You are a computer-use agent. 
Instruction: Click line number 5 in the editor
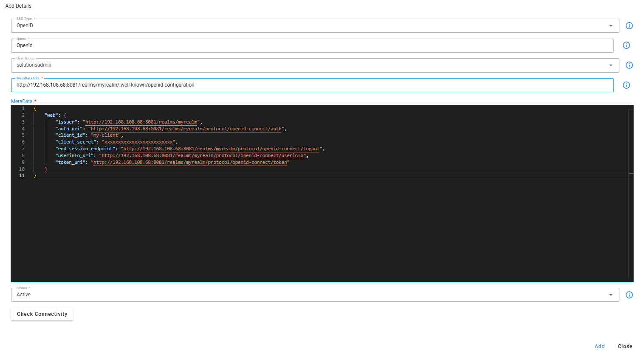23,135
